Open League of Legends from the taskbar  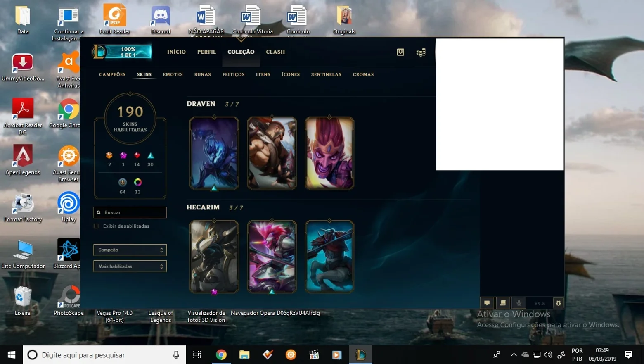[360, 354]
